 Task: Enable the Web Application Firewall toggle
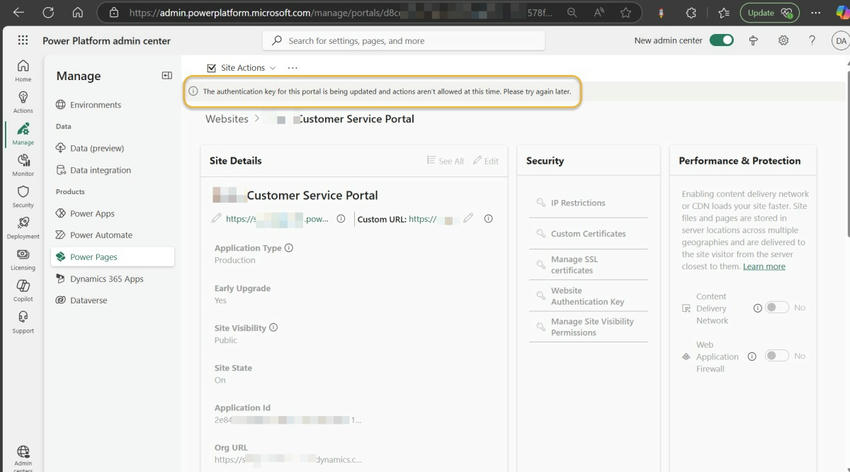tap(776, 356)
